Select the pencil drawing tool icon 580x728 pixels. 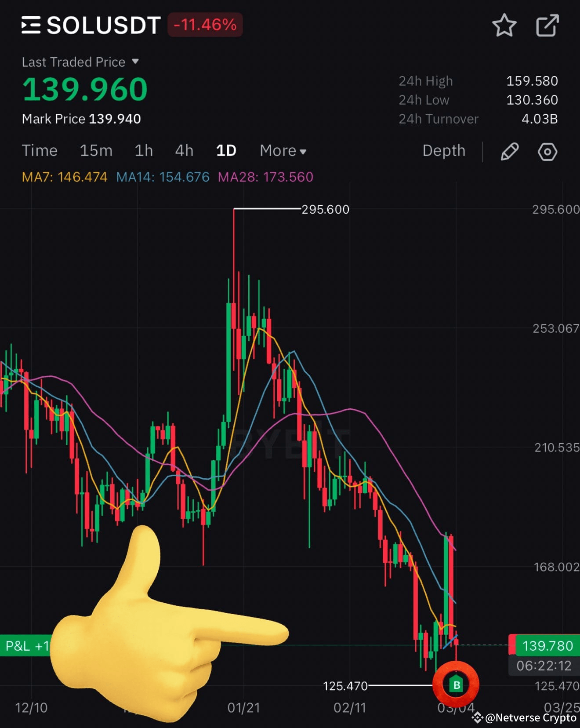510,152
